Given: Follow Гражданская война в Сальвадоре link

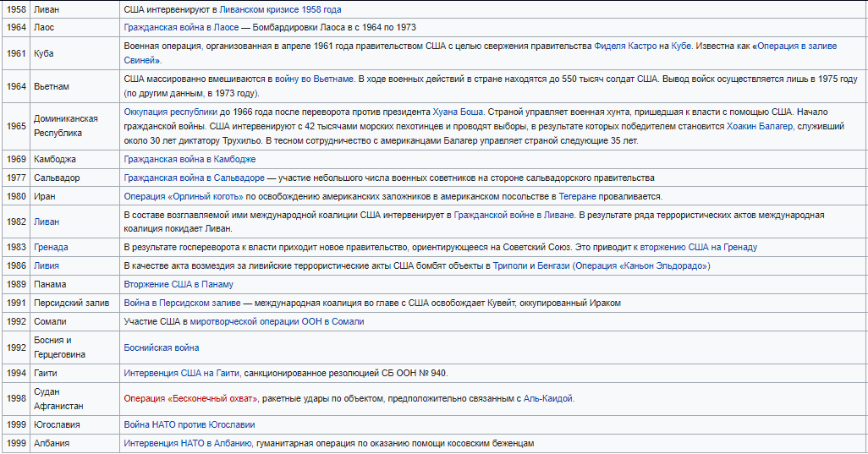Looking at the screenshot, I should (195, 178).
